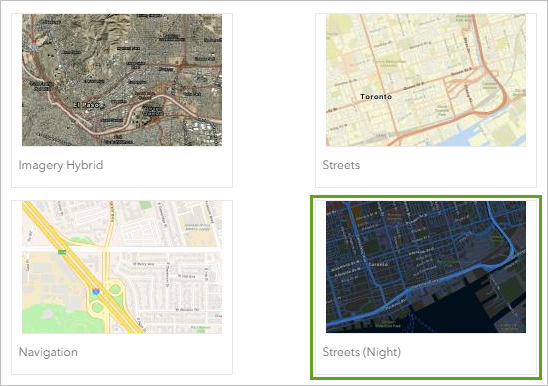
Task: Click the Streets label text
Action: click(341, 165)
